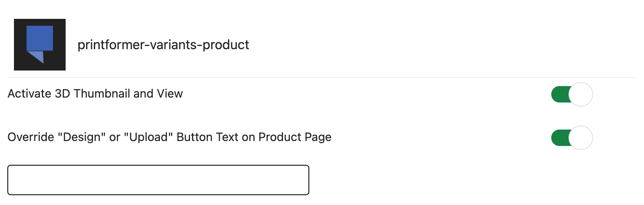Click the word "Upload" in the override label
Screen dimensions: 644x205
pos(148,137)
